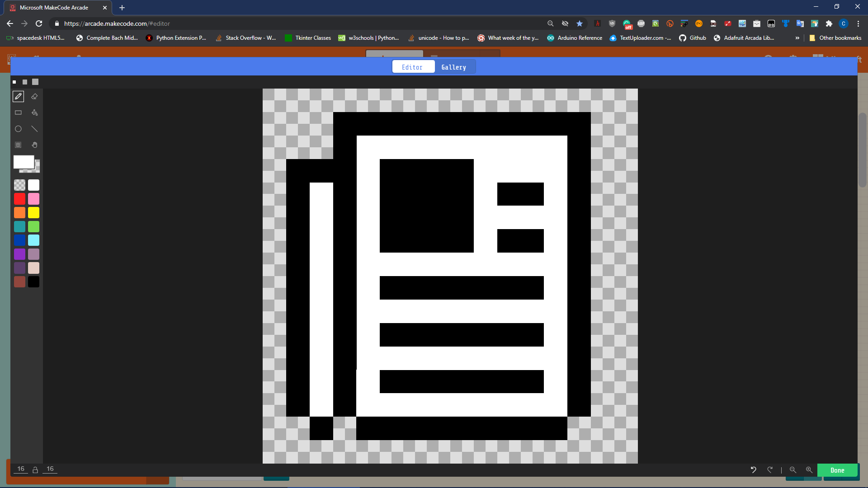The image size is (868, 488).
Task: Select the hand pan tool
Action: (34, 145)
